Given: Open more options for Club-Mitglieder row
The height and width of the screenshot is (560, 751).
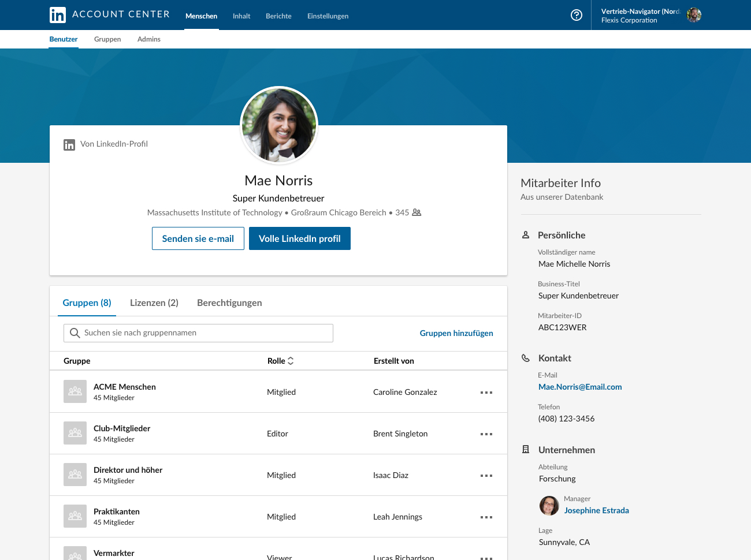Looking at the screenshot, I should tap(486, 434).
